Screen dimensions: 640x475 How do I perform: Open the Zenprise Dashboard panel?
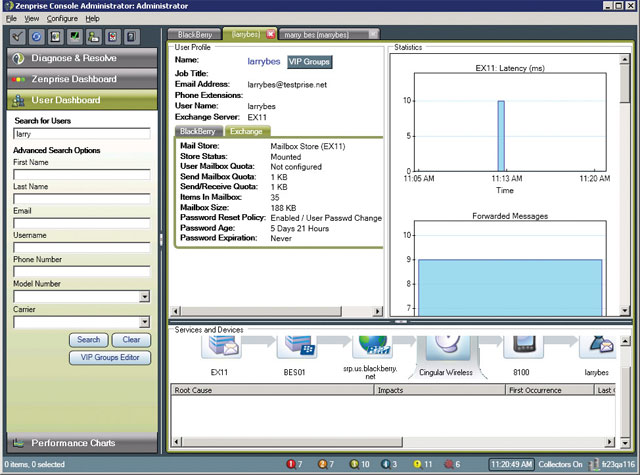click(82, 79)
